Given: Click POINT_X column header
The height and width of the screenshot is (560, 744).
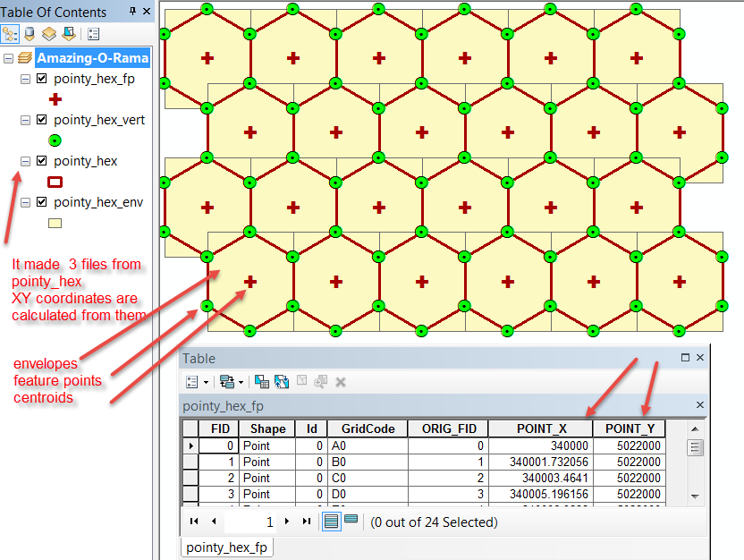Looking at the screenshot, I should tap(541, 428).
